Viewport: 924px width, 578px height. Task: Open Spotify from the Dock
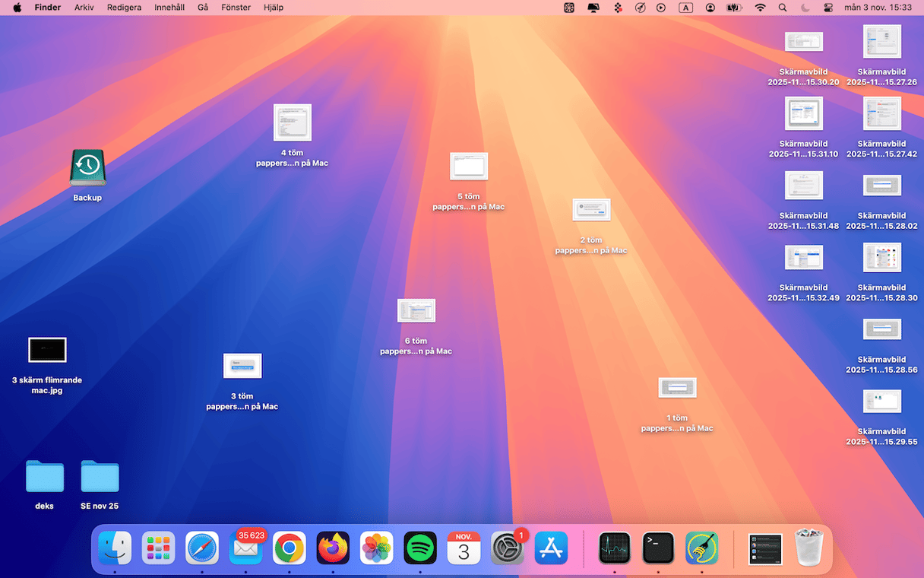pos(420,548)
